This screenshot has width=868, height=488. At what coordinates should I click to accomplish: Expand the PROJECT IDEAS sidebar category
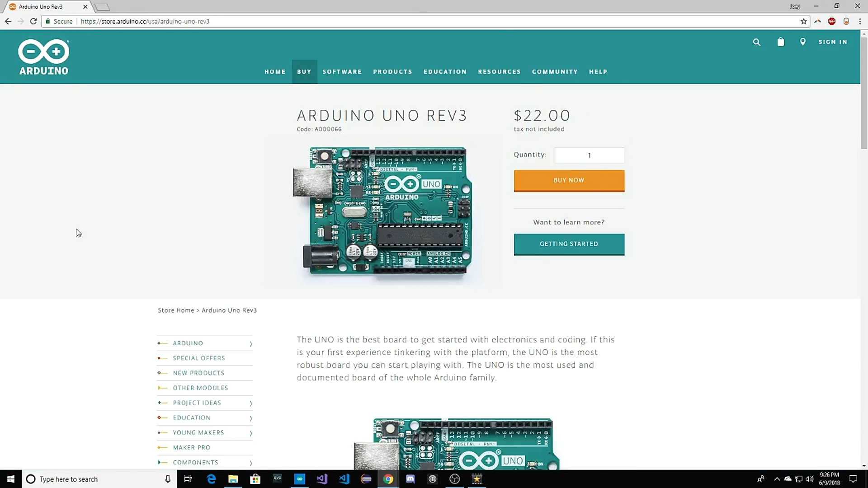(250, 403)
